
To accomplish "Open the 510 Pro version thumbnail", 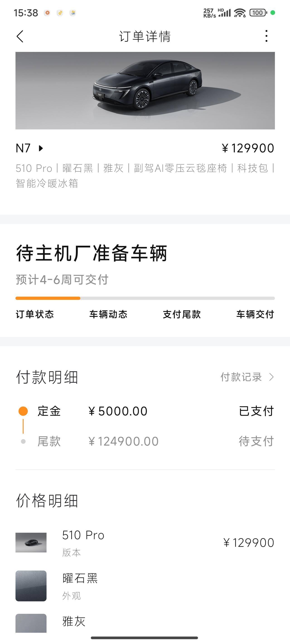I will (31, 542).
